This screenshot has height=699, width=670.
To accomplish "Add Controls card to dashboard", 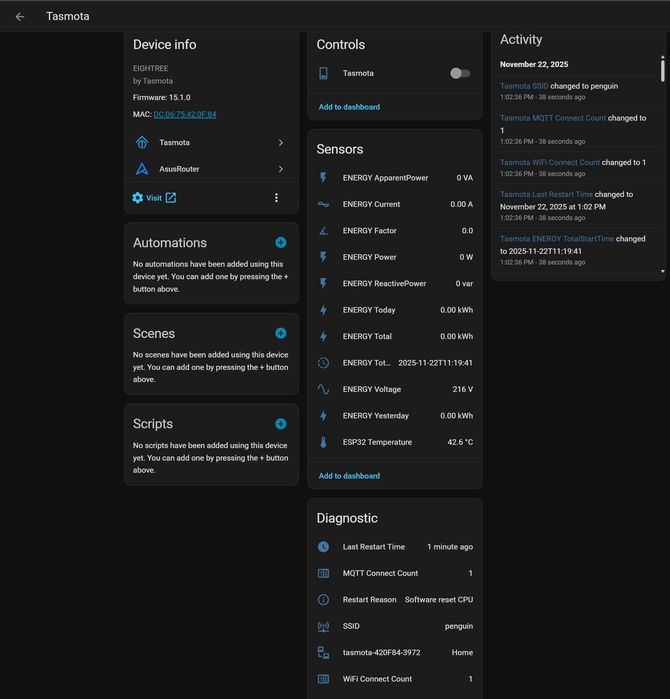I will click(x=349, y=107).
